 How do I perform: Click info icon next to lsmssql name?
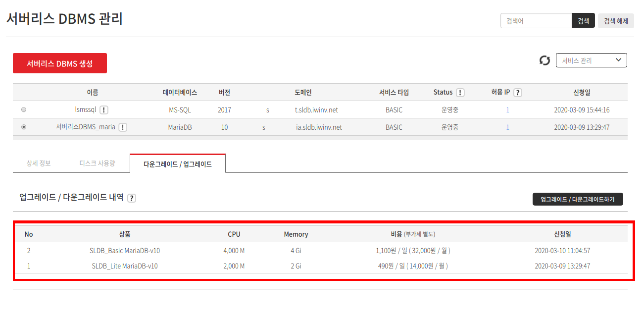[104, 110]
